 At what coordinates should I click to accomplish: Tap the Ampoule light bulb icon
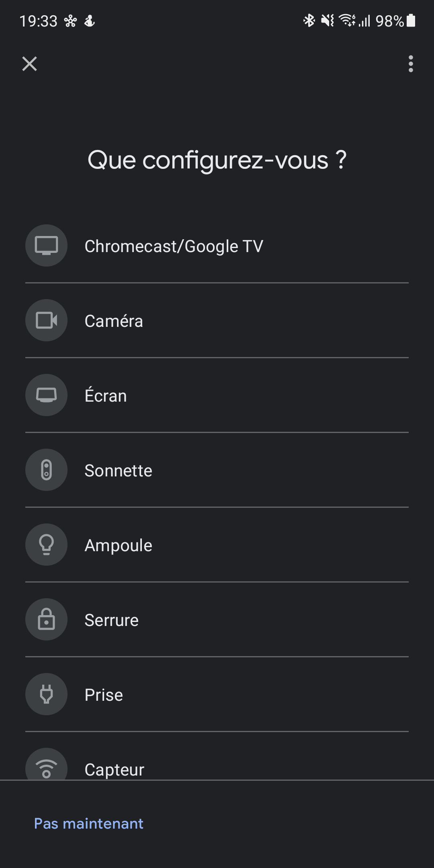pos(46,545)
